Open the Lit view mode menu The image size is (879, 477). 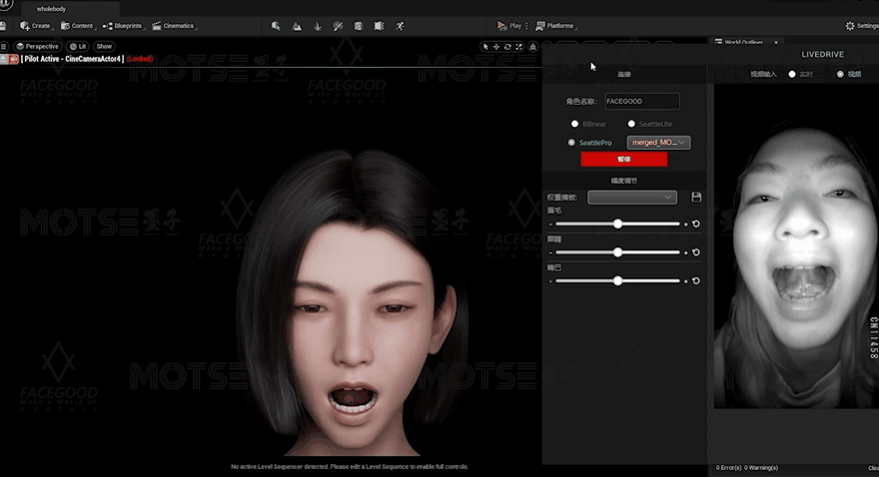coord(78,47)
